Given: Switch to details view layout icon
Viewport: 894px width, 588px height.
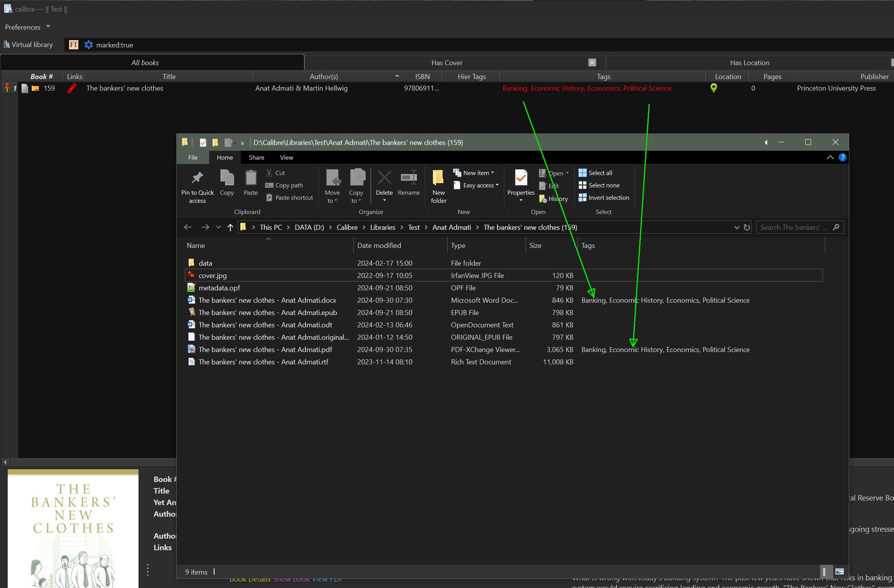Looking at the screenshot, I should 825,571.
